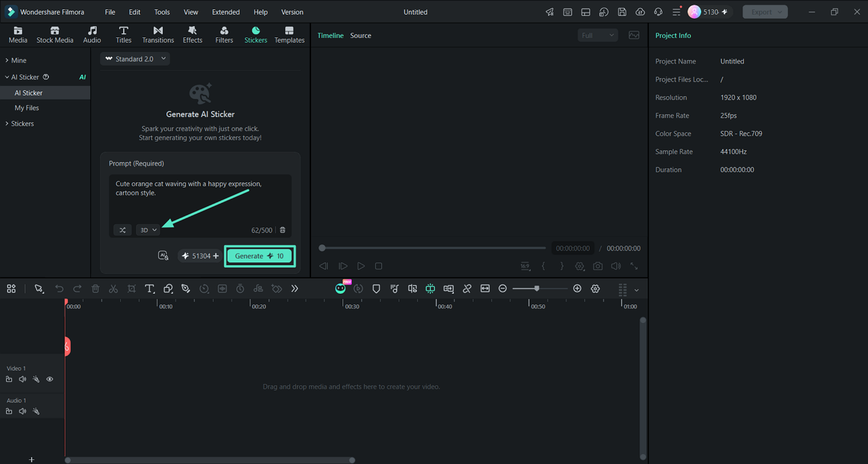Clear prompt with the trash icon
This screenshot has height=464, width=868.
click(x=282, y=230)
